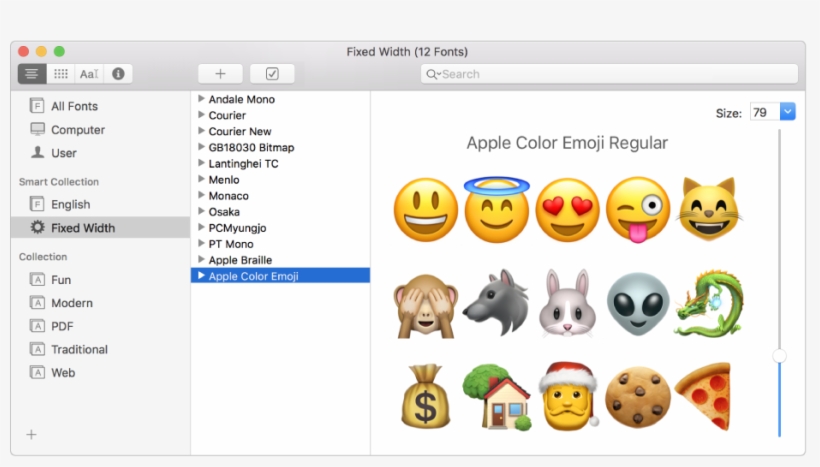Image resolution: width=820 pixels, height=467 pixels.
Task: Click the search magnifier icon
Action: click(432, 74)
